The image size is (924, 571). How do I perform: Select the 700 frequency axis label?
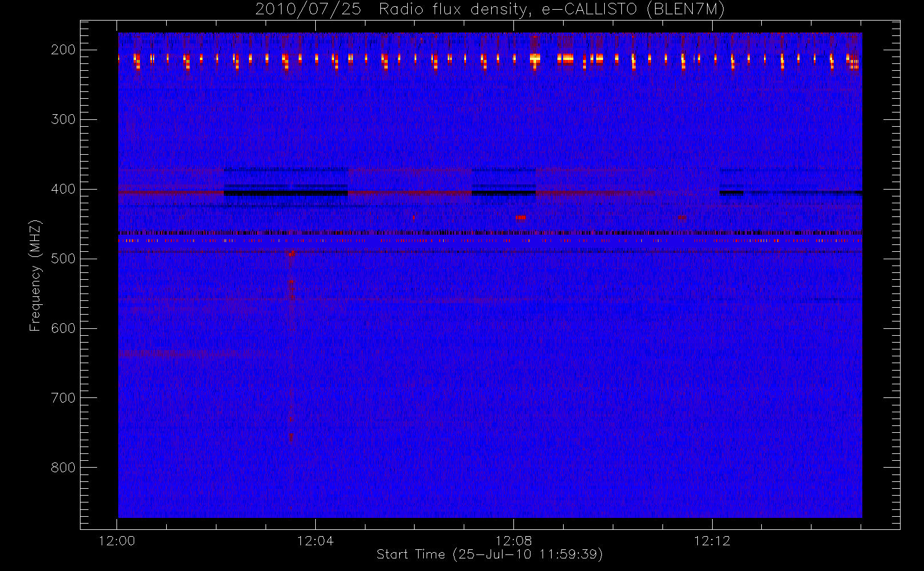point(63,398)
